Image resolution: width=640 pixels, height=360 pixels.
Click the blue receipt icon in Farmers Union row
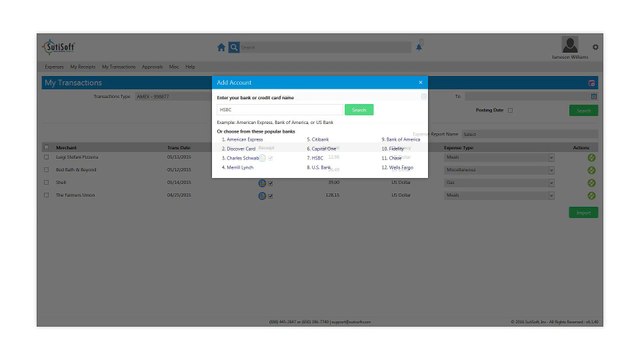(262, 196)
